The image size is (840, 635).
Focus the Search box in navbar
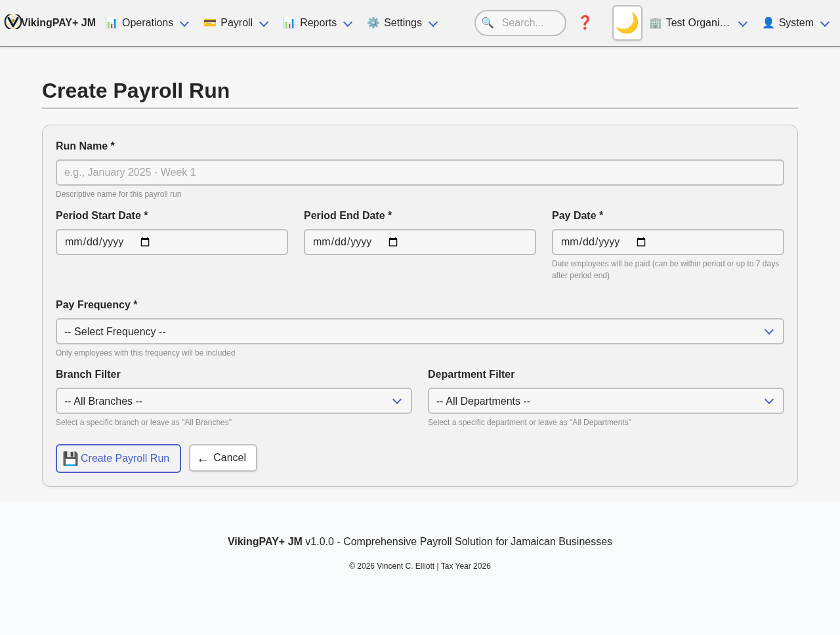point(520,23)
